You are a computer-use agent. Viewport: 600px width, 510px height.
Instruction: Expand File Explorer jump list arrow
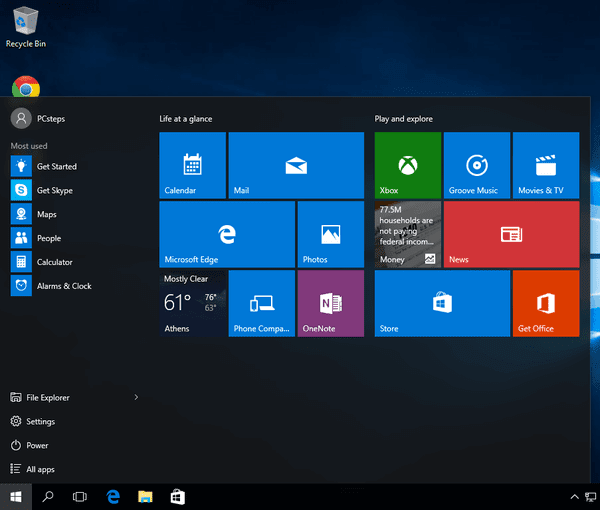click(x=136, y=398)
